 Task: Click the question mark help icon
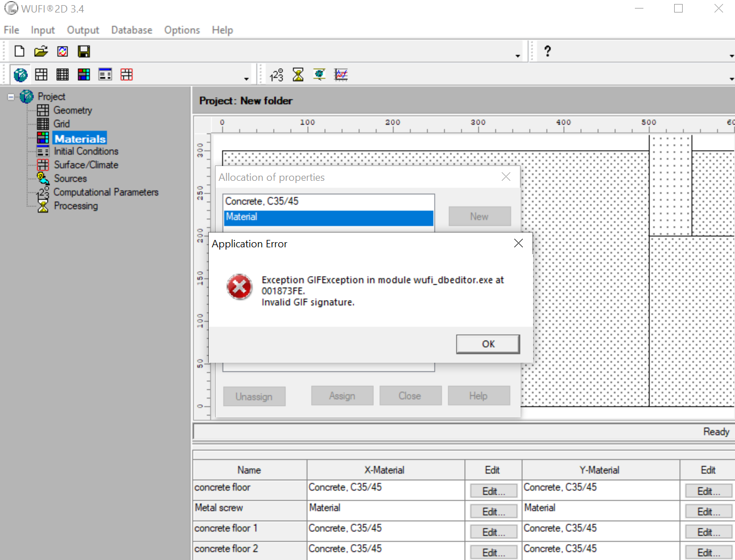pyautogui.click(x=547, y=52)
